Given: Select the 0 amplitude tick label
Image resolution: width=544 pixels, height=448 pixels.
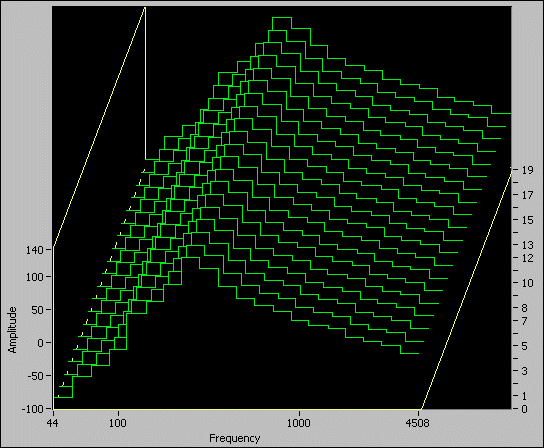Looking at the screenshot, I should coord(40,343).
